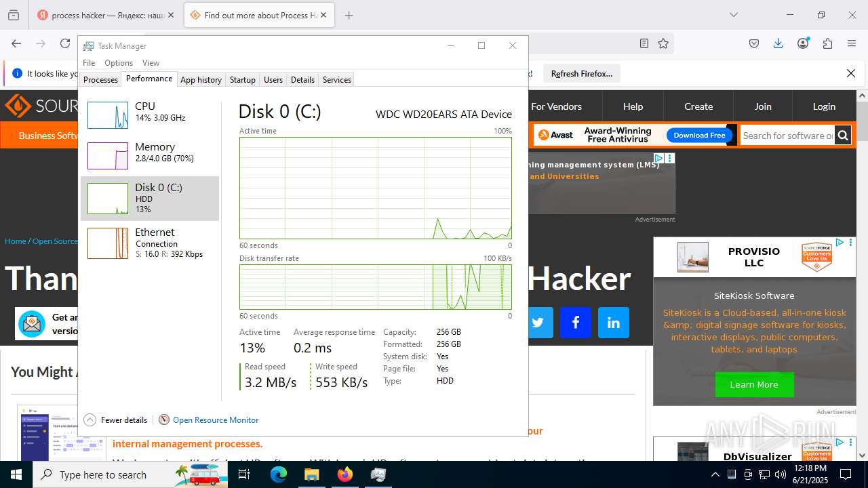Dismiss the Firefox notification bar
The image size is (868, 488).
[x=851, y=73]
